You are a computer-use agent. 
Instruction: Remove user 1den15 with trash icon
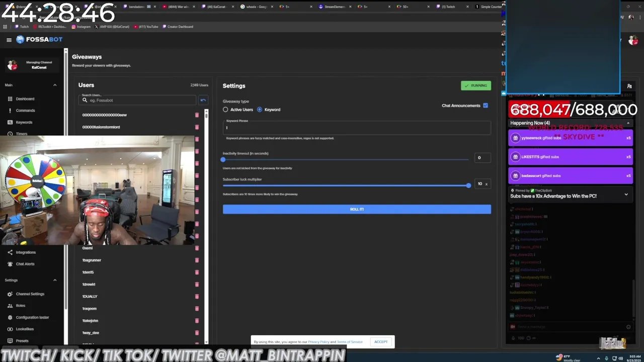[197, 273]
